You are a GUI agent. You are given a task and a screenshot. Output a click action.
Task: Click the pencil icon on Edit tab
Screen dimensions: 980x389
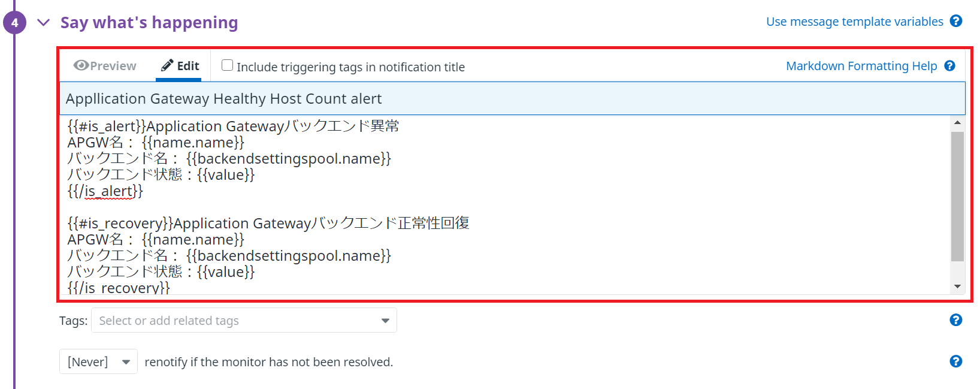[x=168, y=65]
